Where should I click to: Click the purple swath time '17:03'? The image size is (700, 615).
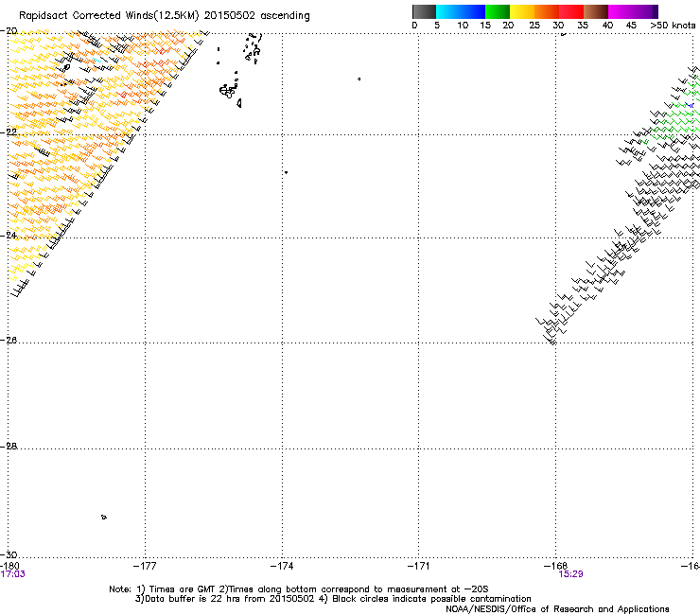click(13, 574)
